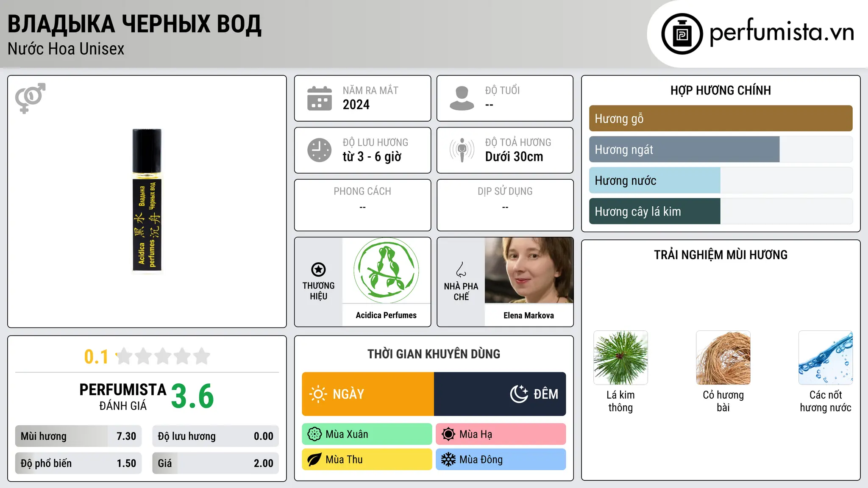
Task: Click the ĐỘ TOẢ HƯƠNG label
Action: 518,142
